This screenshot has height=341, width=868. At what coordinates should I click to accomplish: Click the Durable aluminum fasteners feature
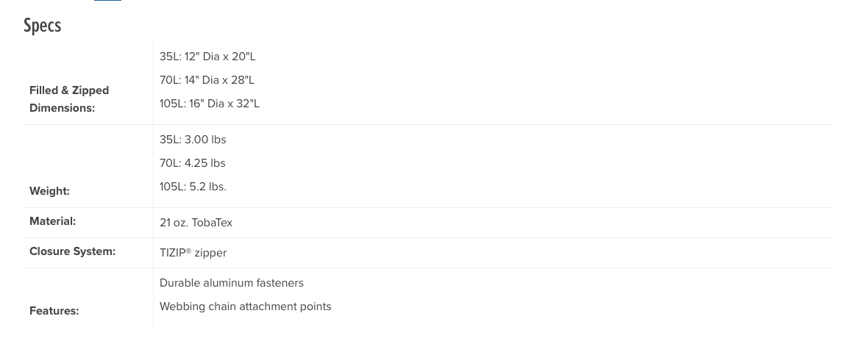(x=232, y=283)
